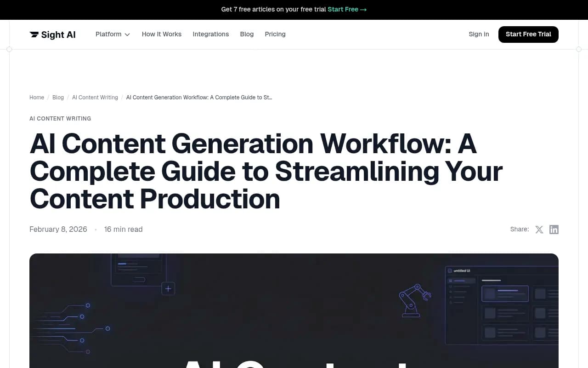Share the article on X

tap(539, 229)
